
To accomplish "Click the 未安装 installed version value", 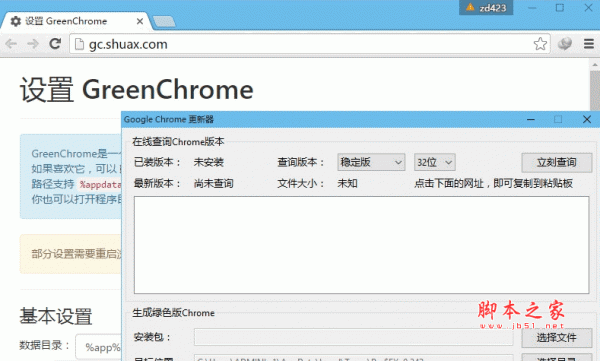I will [x=209, y=162].
